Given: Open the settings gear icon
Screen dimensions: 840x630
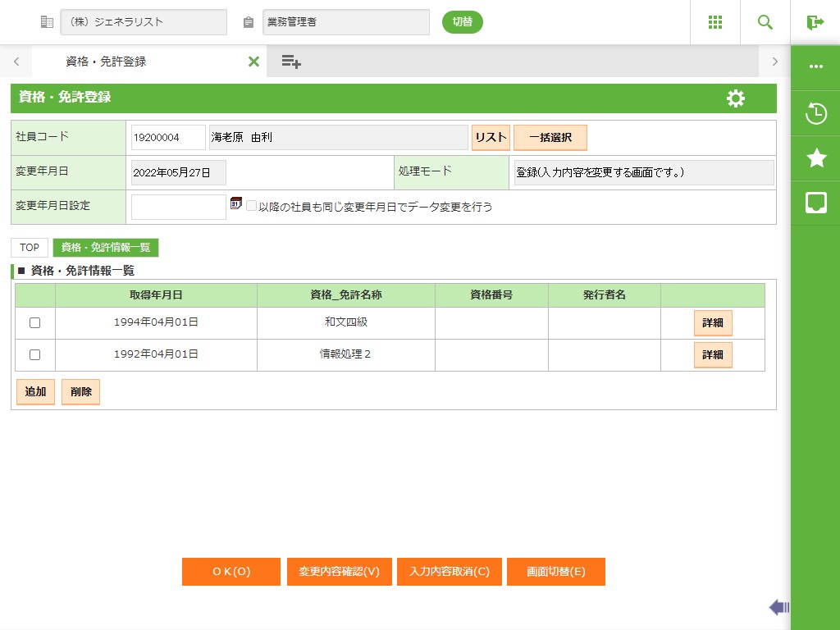Looking at the screenshot, I should (x=736, y=98).
